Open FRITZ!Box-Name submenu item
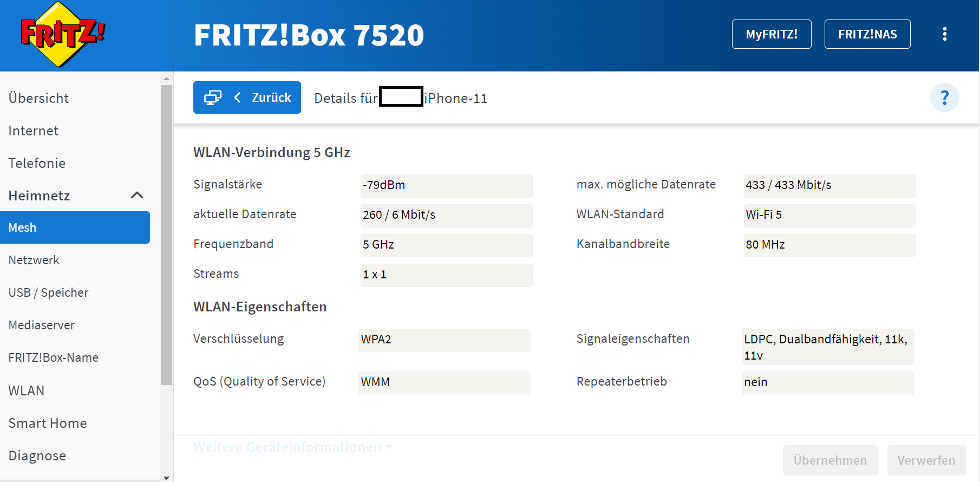The image size is (980, 482). pyautogui.click(x=53, y=357)
